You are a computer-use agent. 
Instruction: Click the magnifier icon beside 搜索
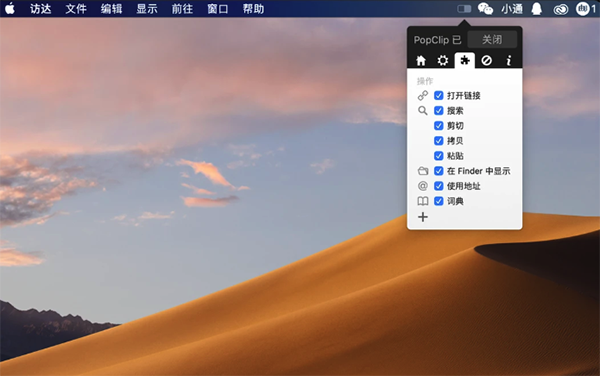point(422,111)
